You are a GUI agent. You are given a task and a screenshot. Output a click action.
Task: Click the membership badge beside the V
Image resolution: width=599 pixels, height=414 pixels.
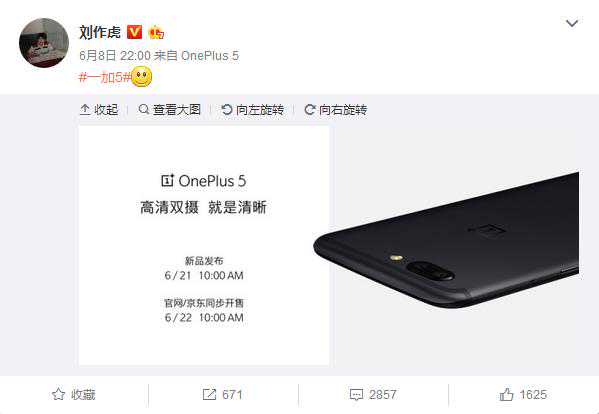point(156,33)
